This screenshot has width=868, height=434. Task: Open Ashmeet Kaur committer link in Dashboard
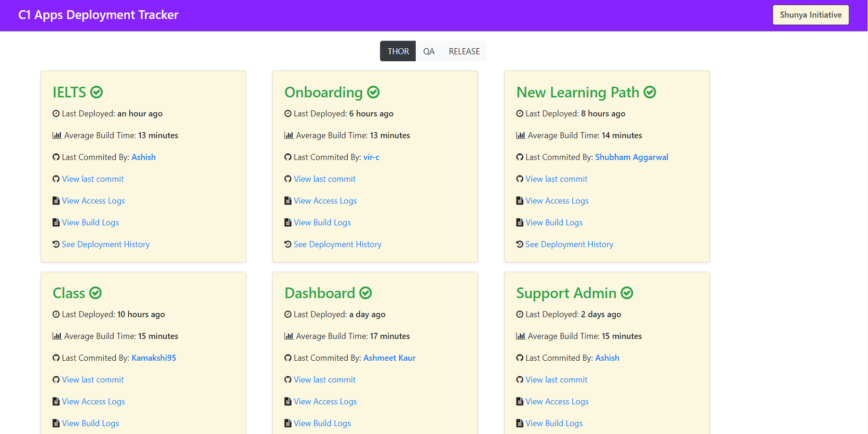389,358
